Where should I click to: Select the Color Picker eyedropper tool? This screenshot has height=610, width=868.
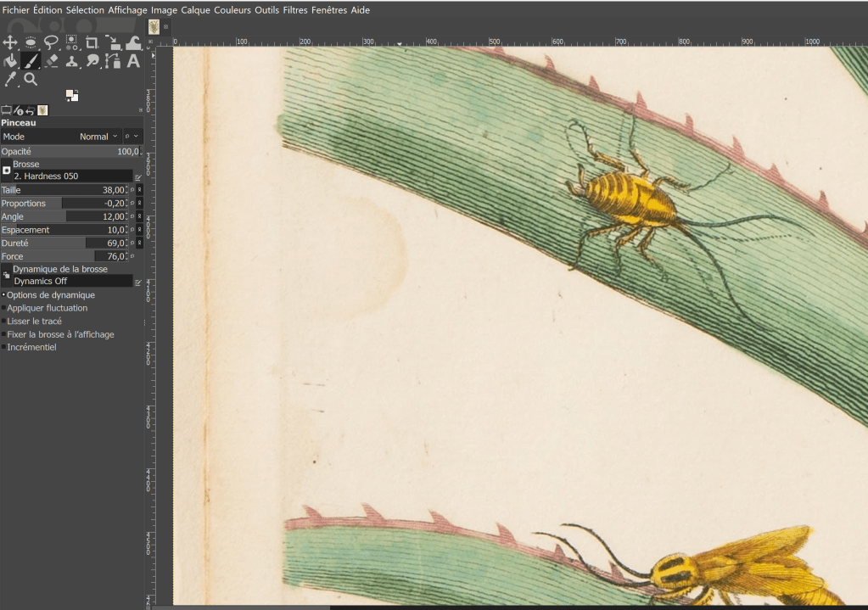[10, 80]
